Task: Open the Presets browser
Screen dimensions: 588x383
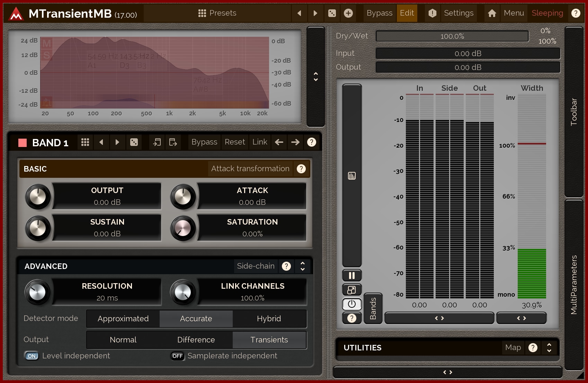Action: click(217, 13)
